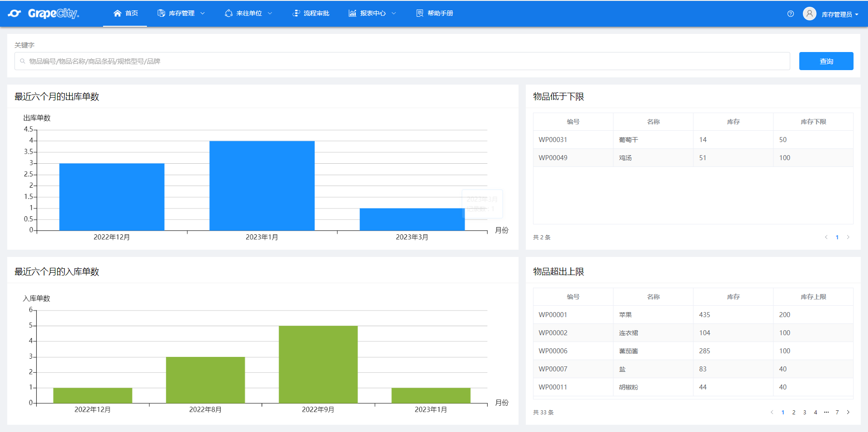Expand the 来往单位 menu chevron

pyautogui.click(x=270, y=13)
